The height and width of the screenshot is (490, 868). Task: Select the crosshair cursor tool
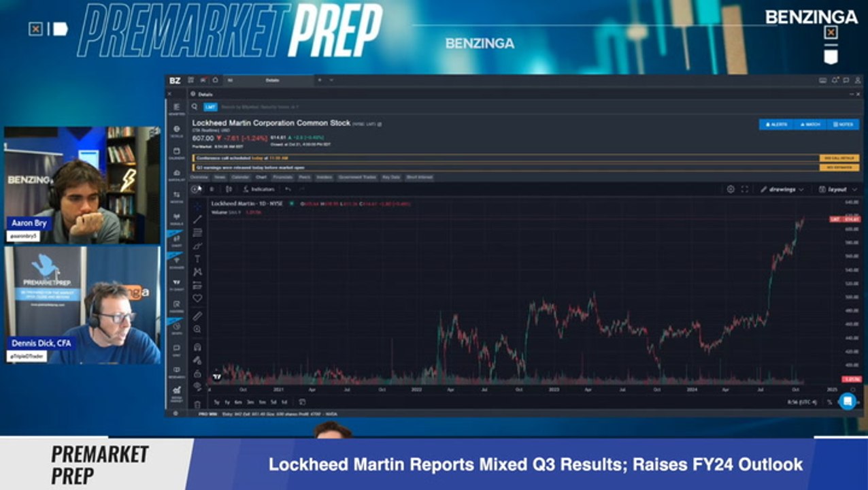(197, 206)
